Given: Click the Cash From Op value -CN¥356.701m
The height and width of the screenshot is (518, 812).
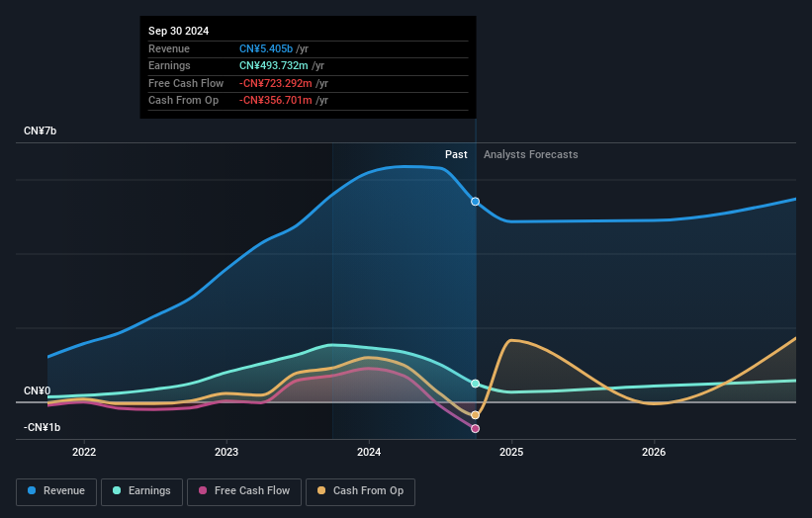Looking at the screenshot, I should [276, 101].
